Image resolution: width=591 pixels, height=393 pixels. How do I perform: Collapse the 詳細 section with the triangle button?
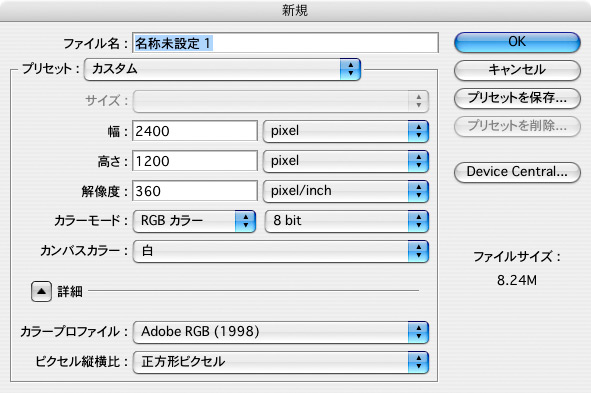41,291
